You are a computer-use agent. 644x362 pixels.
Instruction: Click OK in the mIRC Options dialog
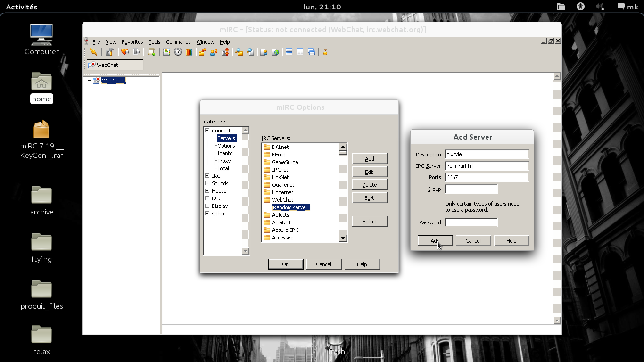286,264
